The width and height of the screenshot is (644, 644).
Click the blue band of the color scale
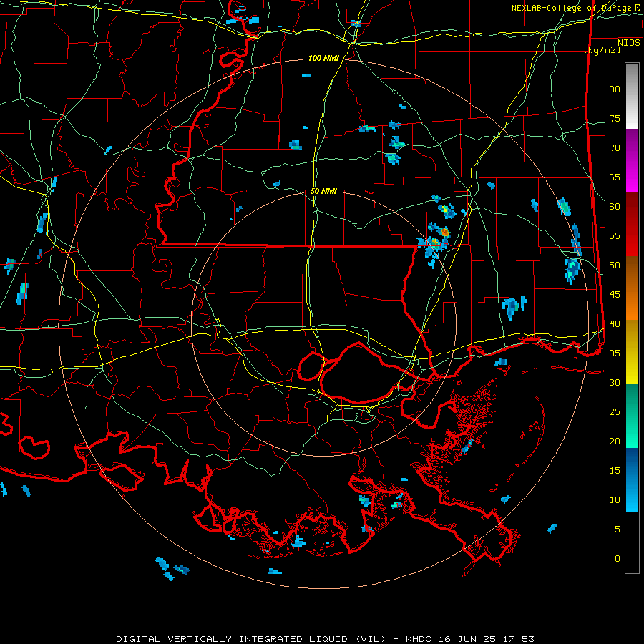(x=632, y=479)
